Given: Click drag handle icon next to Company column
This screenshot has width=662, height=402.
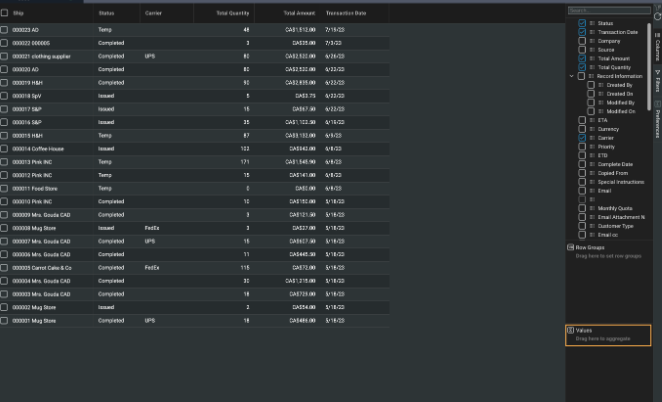Looking at the screenshot, I should point(592,41).
